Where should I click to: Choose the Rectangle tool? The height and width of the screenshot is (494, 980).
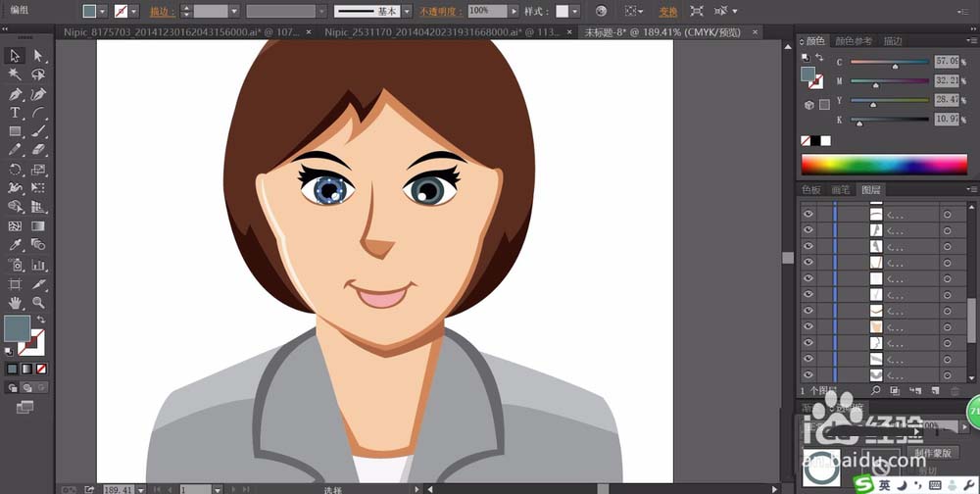16,131
